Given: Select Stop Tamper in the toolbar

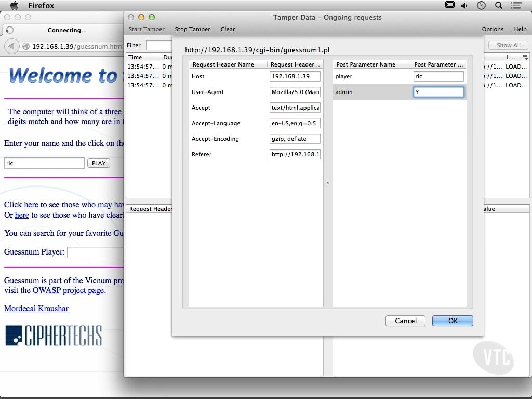Looking at the screenshot, I should tap(192, 29).
